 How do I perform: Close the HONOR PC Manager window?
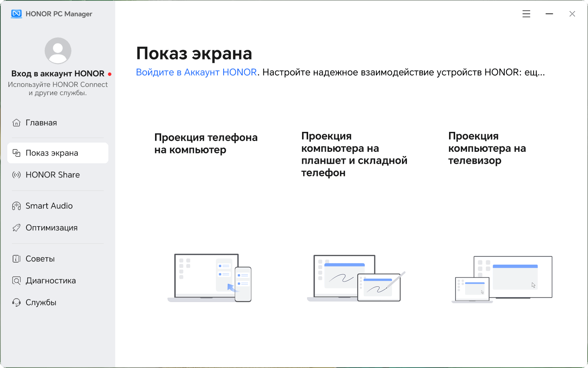(572, 14)
